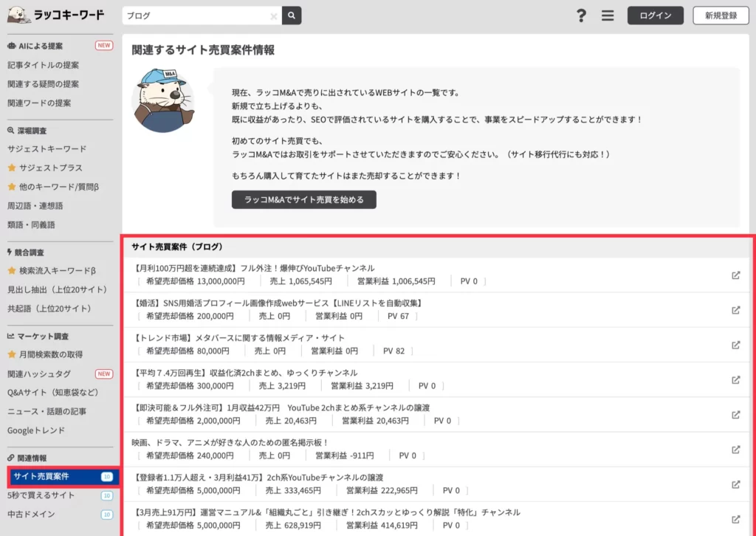The height and width of the screenshot is (536, 756).
Task: Select 類語・同義語 in sidebar
Action: [x=31, y=224]
